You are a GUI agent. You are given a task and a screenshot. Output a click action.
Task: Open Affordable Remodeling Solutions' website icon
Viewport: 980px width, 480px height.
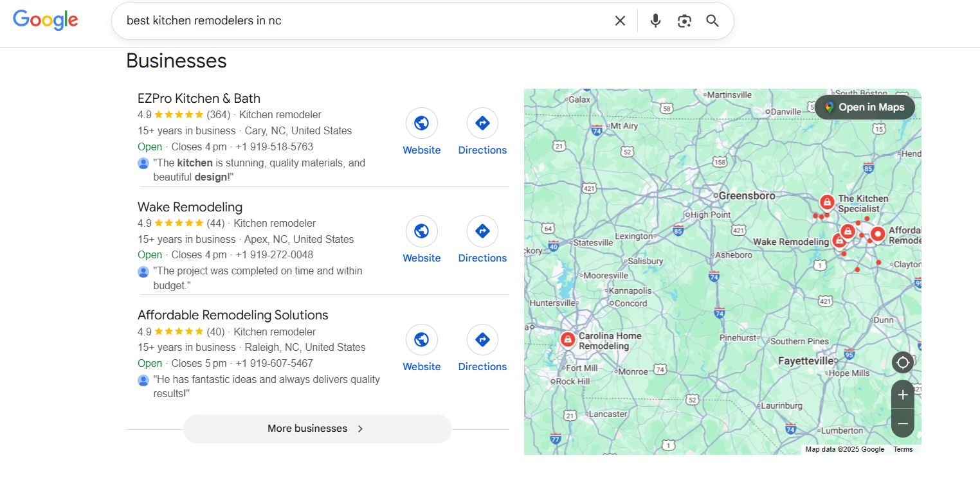tap(422, 339)
